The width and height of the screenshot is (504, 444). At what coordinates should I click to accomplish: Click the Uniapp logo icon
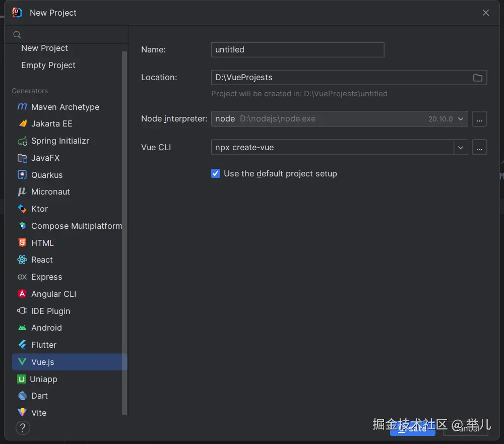click(21, 379)
